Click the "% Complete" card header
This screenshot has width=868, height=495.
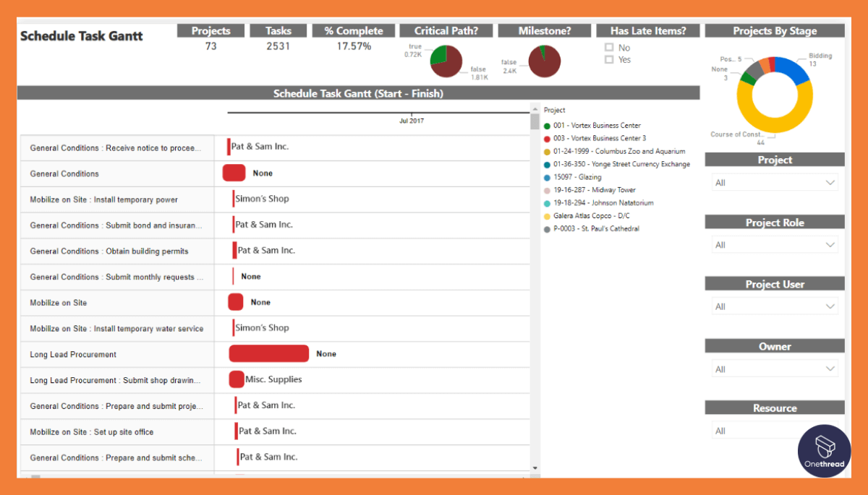(353, 30)
